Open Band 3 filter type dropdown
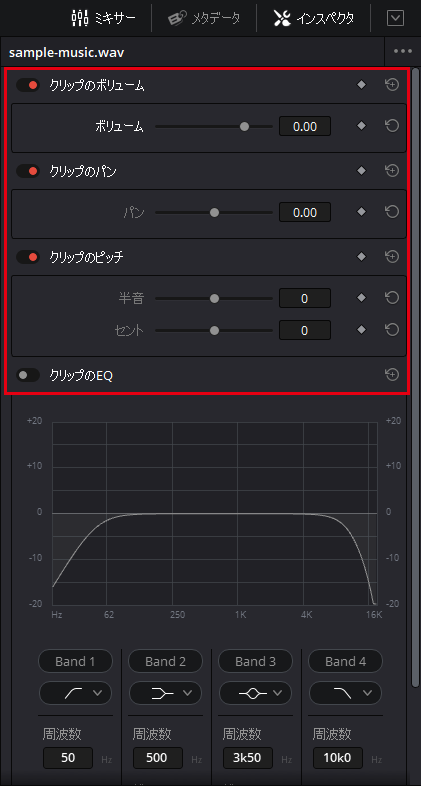This screenshot has height=786, width=421. click(x=256, y=693)
